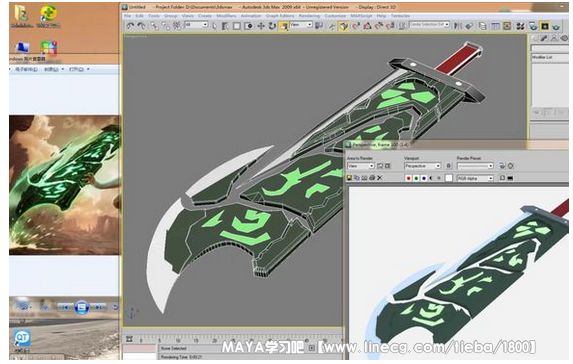Viewport: 573px width, 364px height.
Task: Expand the RGB Alpha channel dropdown
Action: [x=475, y=178]
